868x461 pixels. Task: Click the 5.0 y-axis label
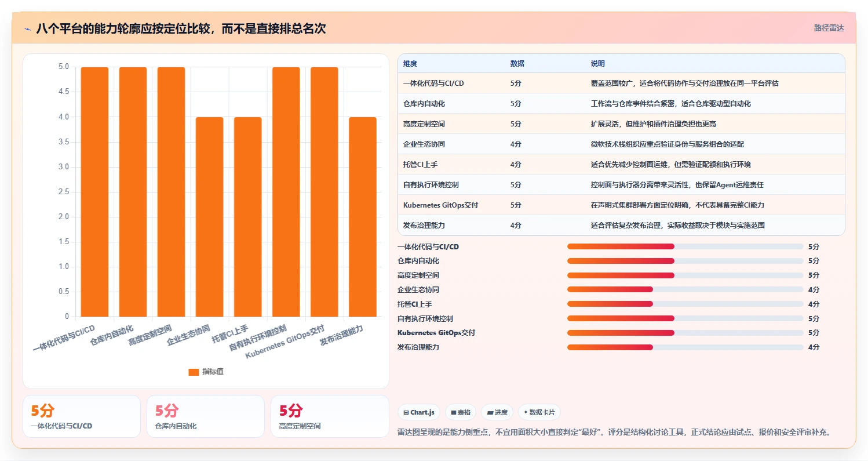(x=64, y=67)
